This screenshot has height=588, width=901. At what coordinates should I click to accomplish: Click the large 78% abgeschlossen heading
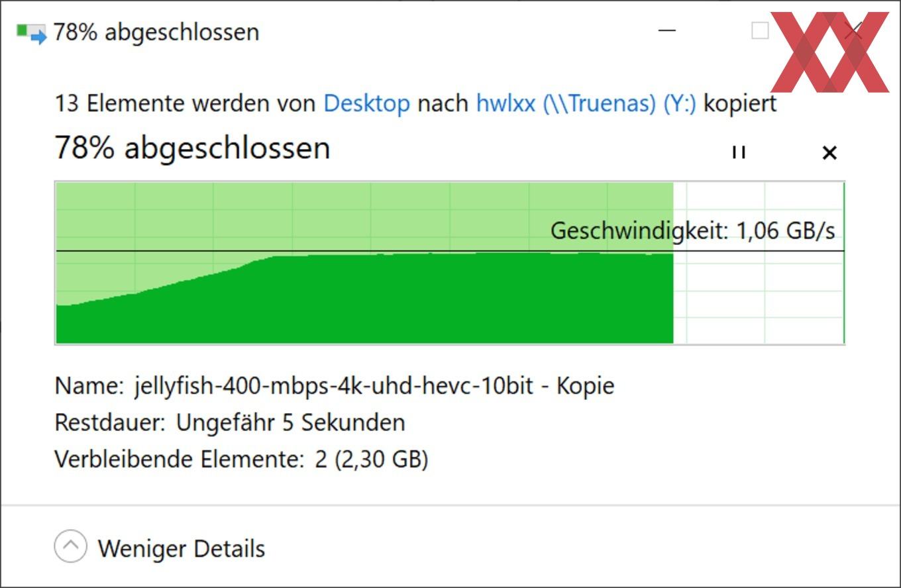(x=192, y=148)
